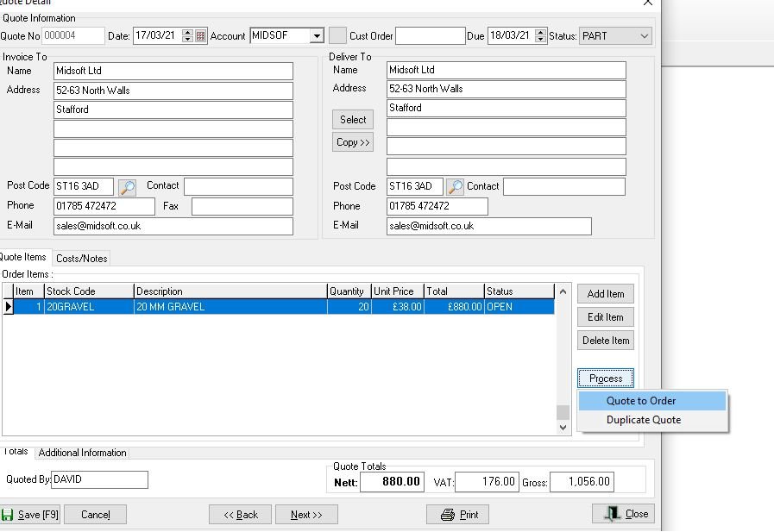Click the Deliver To E-Mail field
The width and height of the screenshot is (774, 532).
point(489,226)
